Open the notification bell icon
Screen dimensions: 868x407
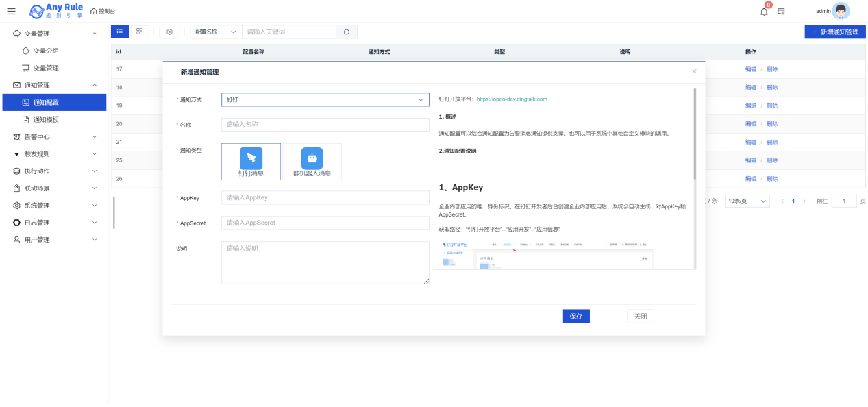click(x=764, y=11)
